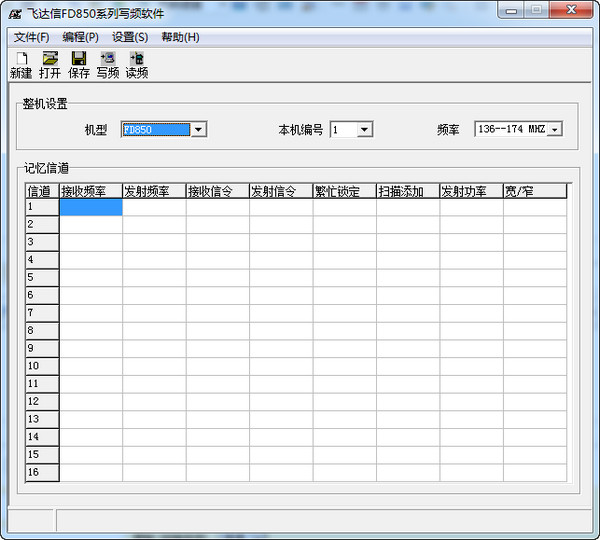The width and height of the screenshot is (600, 540).
Task: Select channel row header 10
Action: (x=42, y=367)
